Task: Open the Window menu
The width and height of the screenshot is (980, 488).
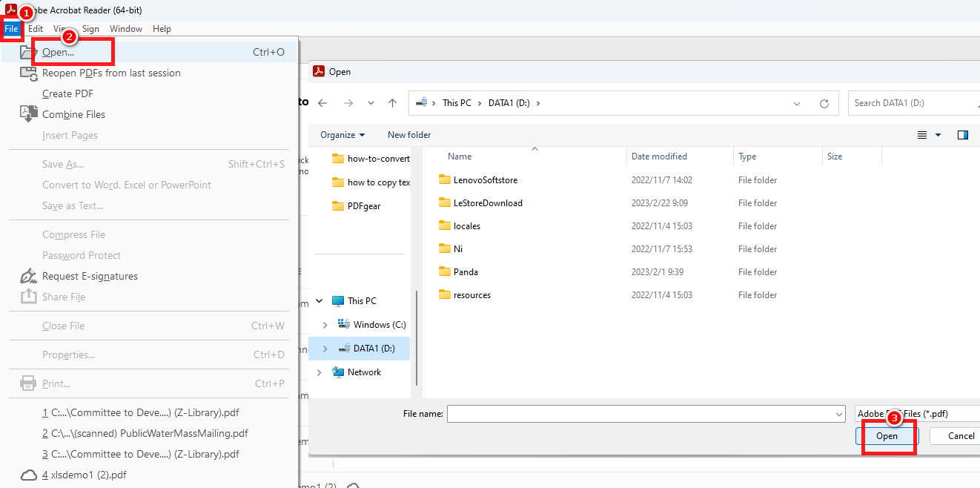Action: tap(126, 28)
